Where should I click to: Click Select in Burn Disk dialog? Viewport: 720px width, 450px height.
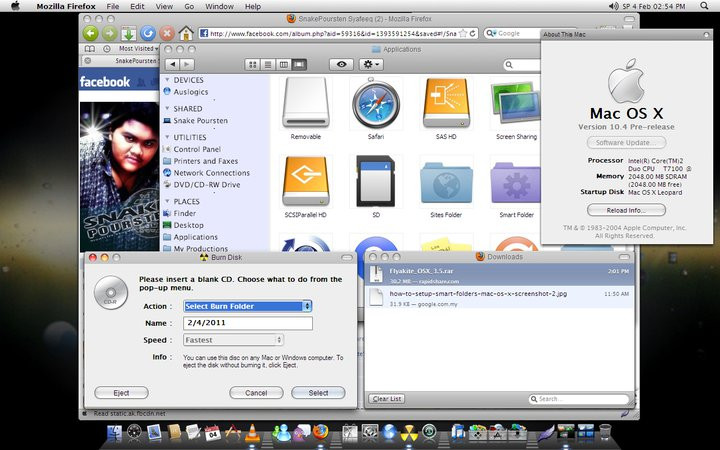pos(318,393)
